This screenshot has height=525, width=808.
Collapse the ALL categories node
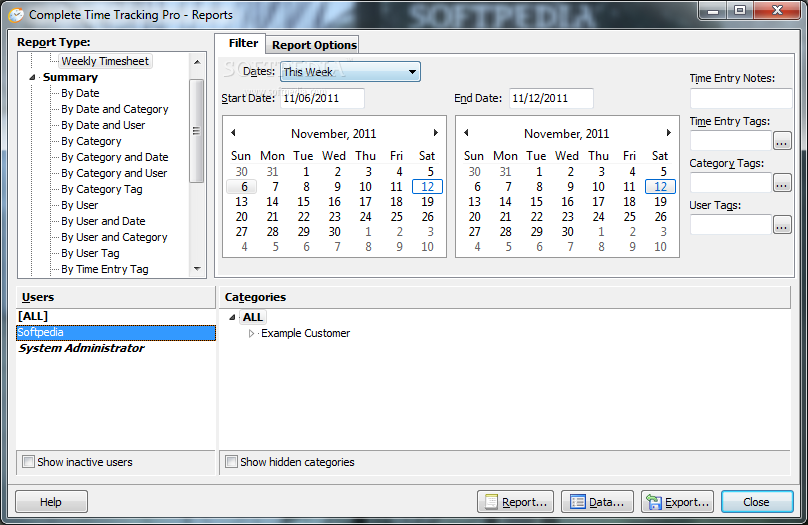pos(232,317)
